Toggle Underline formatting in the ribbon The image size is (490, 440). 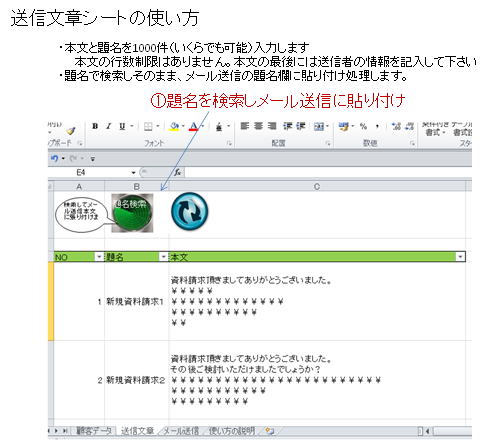click(x=122, y=126)
